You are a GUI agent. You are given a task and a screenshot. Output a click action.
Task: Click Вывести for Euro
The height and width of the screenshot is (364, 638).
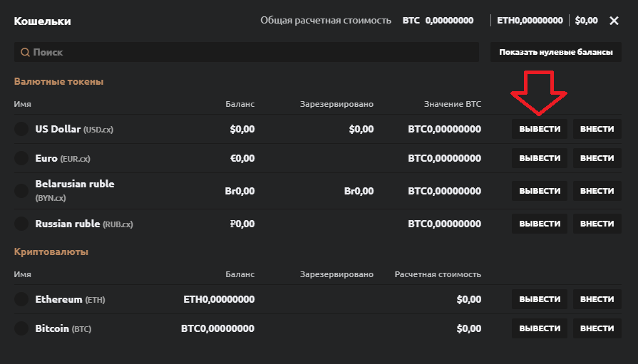click(x=540, y=158)
